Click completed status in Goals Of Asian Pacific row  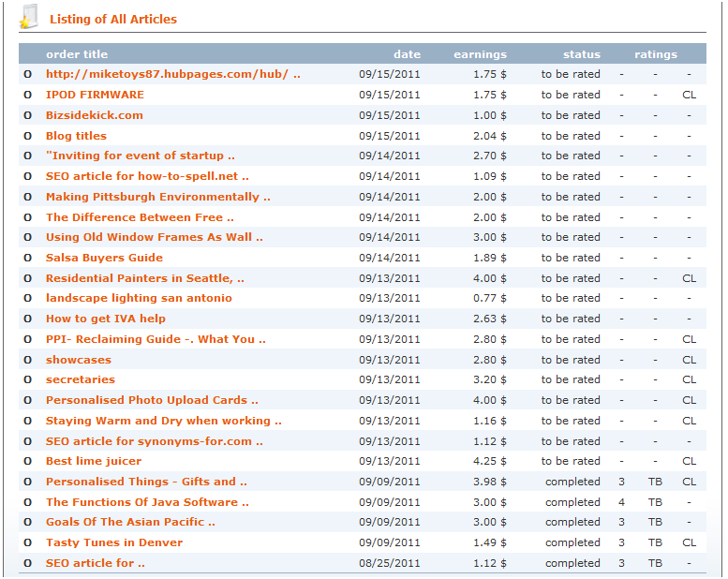pyautogui.click(x=572, y=522)
